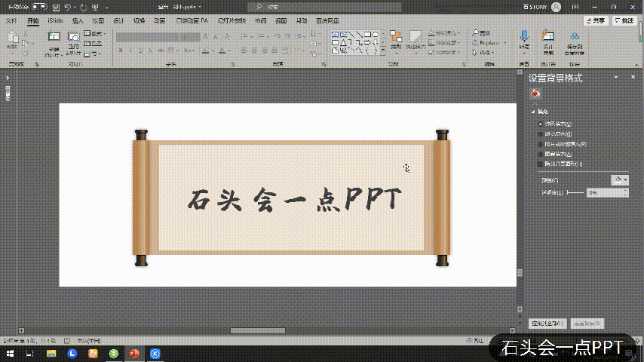Click the Undo arrow icon
644x362 pixels.
(68, 8)
